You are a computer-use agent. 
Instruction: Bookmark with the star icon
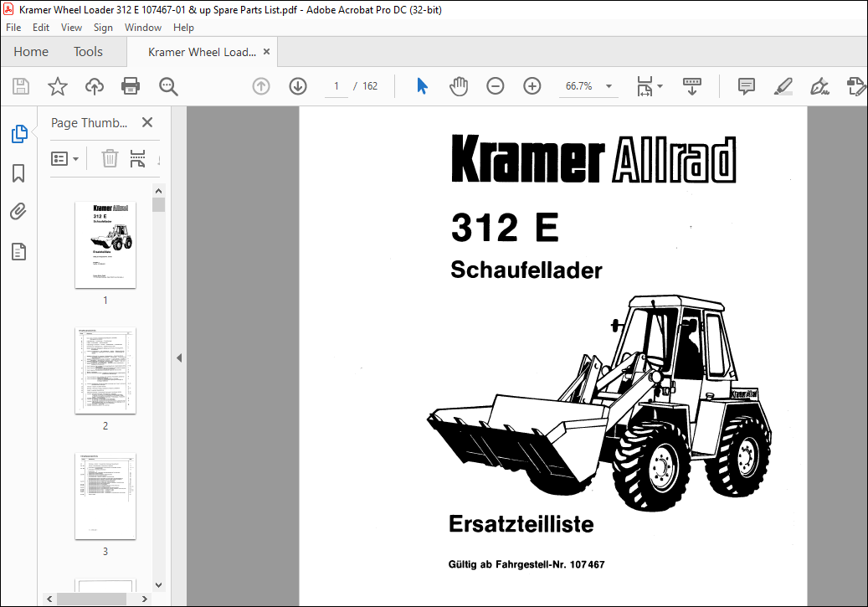(58, 86)
